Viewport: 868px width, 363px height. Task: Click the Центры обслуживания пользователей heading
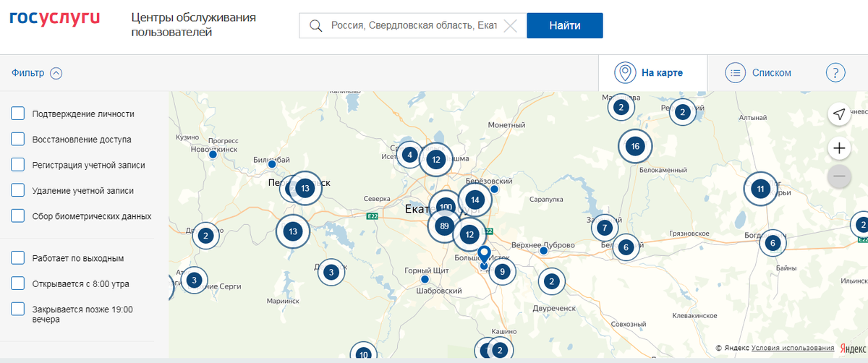(195, 25)
